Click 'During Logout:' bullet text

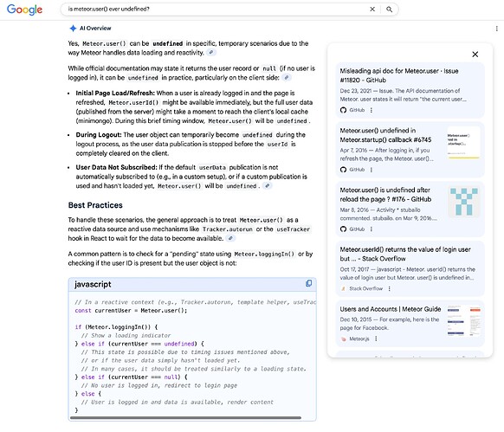[x=99, y=135]
